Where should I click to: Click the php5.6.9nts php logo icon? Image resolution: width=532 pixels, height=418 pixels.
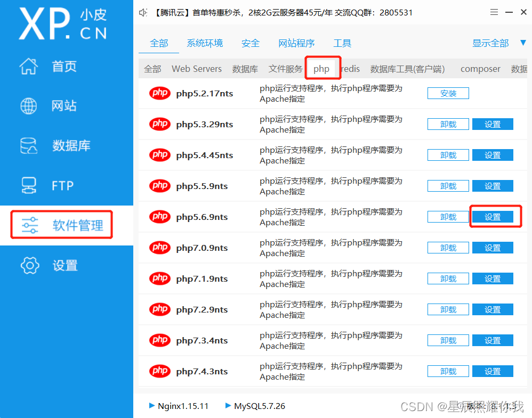point(160,217)
